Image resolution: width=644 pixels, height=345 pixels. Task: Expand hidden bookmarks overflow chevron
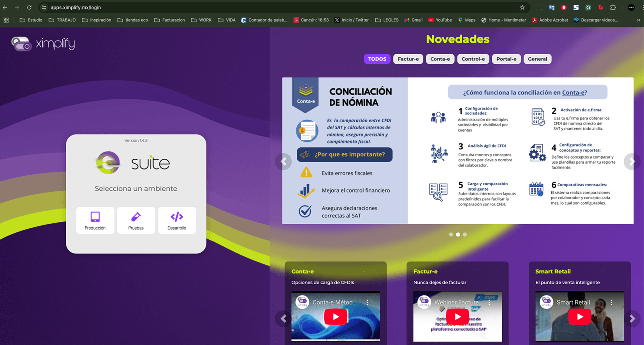tap(639, 20)
